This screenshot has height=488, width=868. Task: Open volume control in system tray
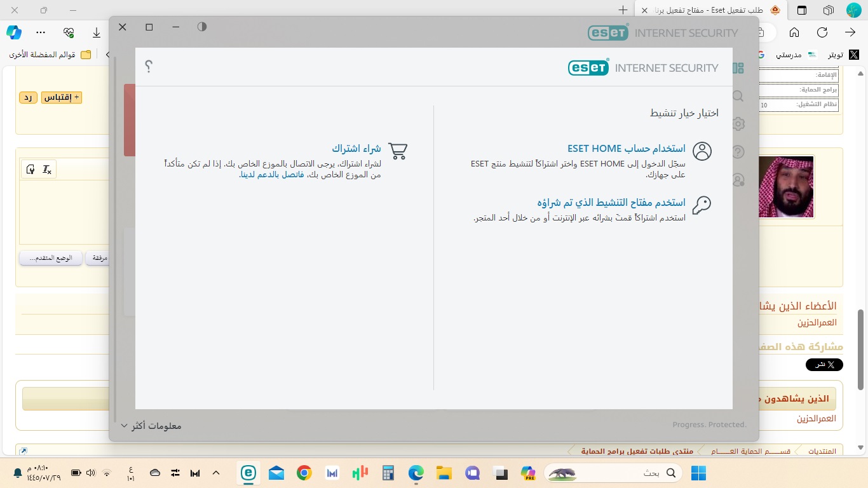90,473
